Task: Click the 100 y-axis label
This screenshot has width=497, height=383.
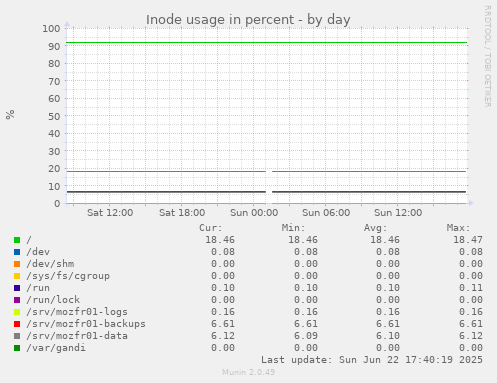Action: click(x=51, y=28)
